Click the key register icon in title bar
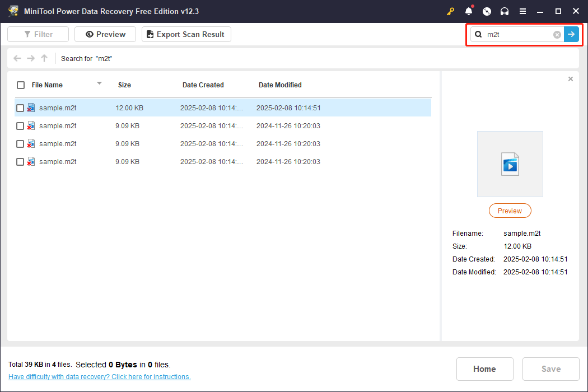This screenshot has width=588, height=392. [451, 11]
